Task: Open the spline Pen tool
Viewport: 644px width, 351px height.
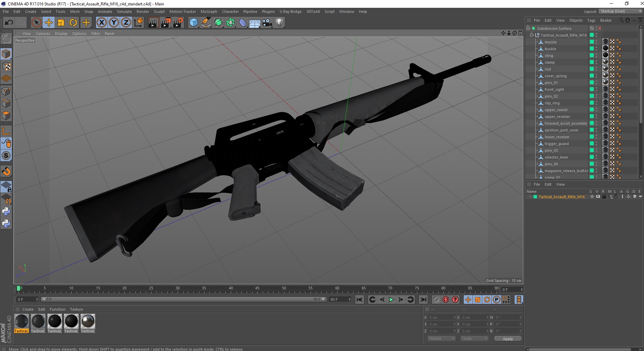Action: 206,23
